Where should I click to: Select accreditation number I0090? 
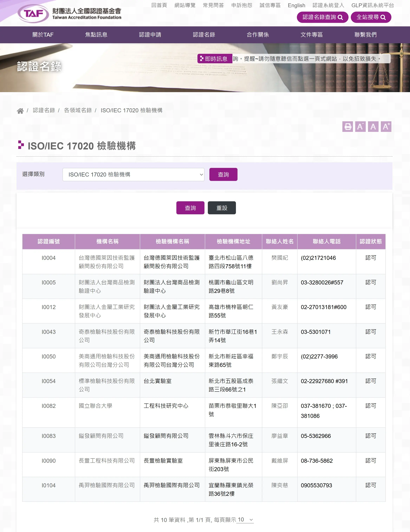49,461
